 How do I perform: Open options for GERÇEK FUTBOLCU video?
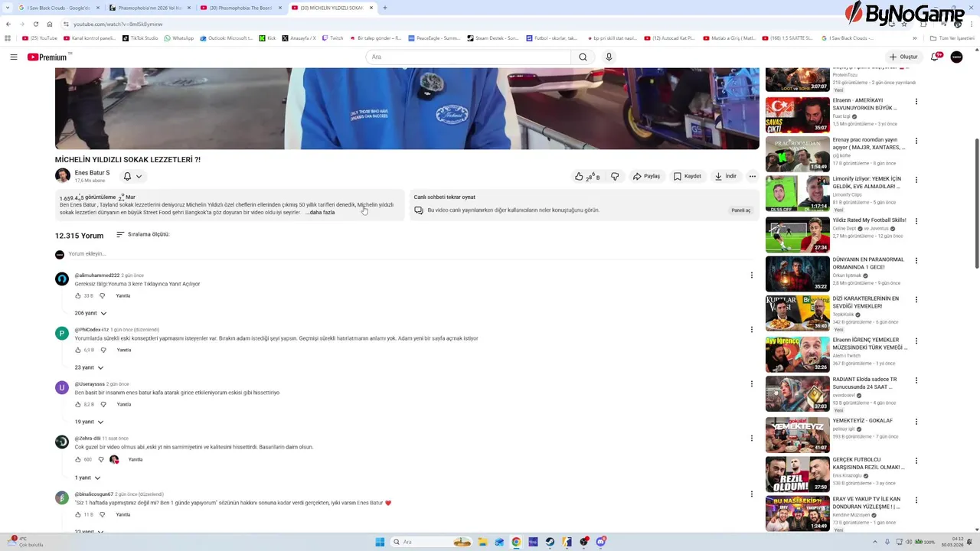click(916, 461)
